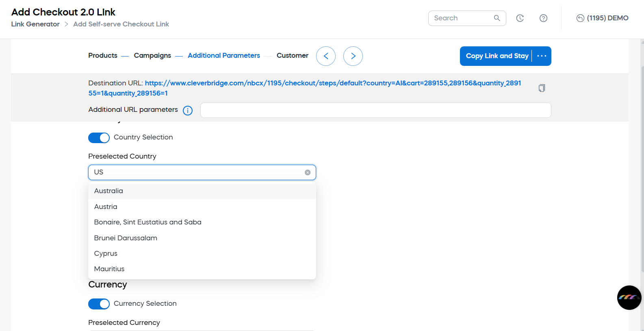Open the help question mark icon
Image resolution: width=644 pixels, height=331 pixels.
[x=543, y=18]
